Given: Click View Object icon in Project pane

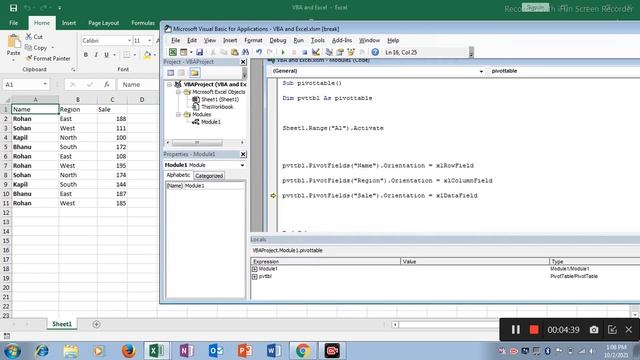Looking at the screenshot, I should tap(181, 73).
